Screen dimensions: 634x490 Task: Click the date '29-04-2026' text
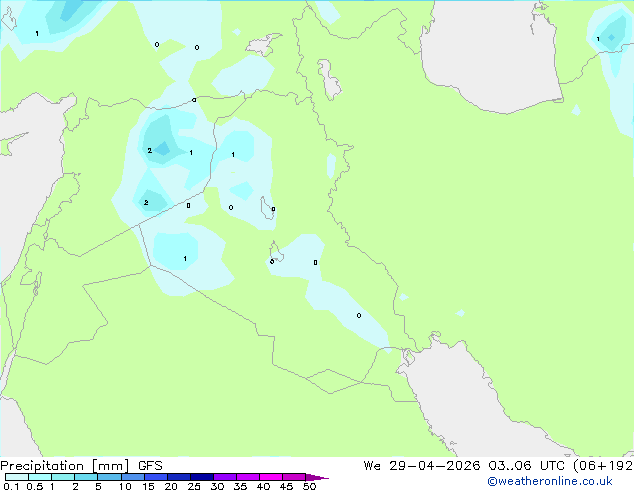[434, 466]
